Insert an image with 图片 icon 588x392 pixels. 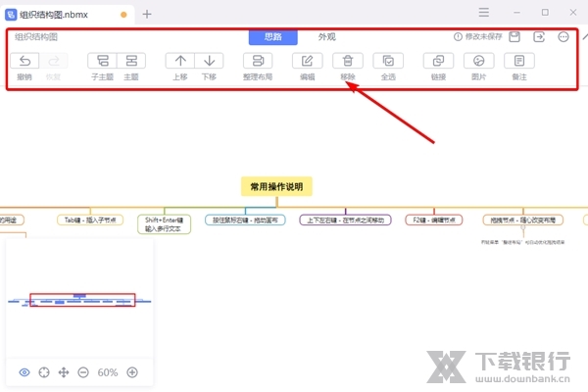coord(479,61)
